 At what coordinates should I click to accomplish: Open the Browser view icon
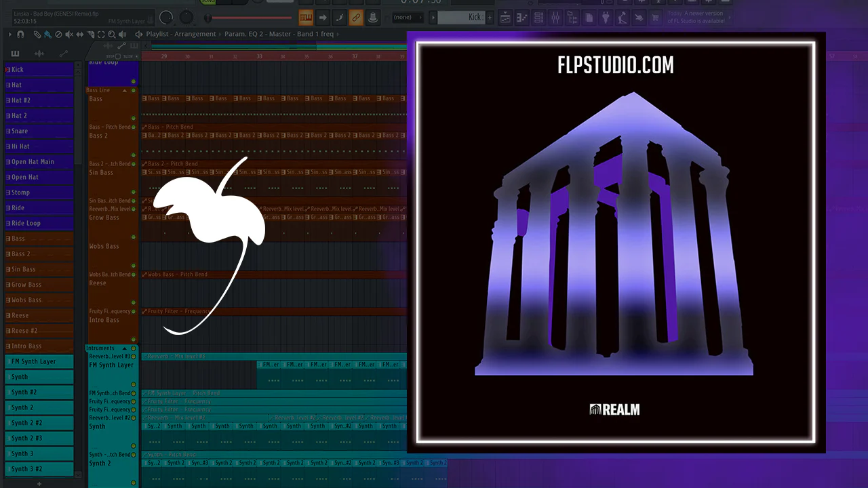tap(573, 18)
